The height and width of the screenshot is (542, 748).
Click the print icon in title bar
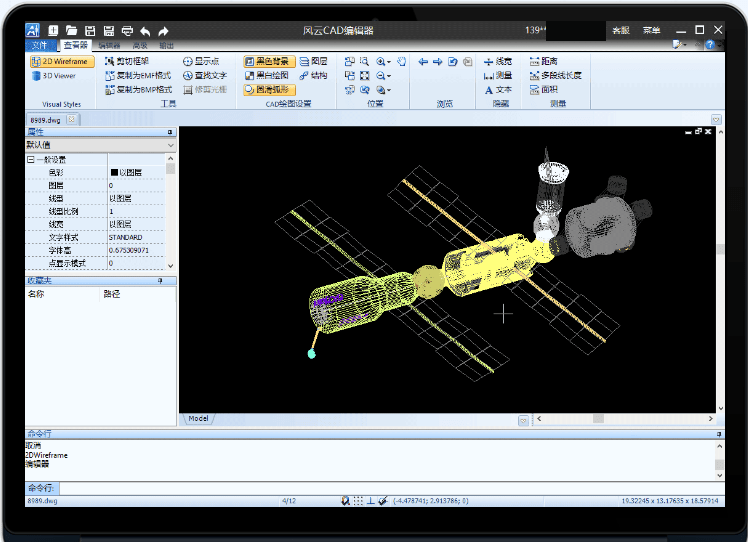(125, 31)
